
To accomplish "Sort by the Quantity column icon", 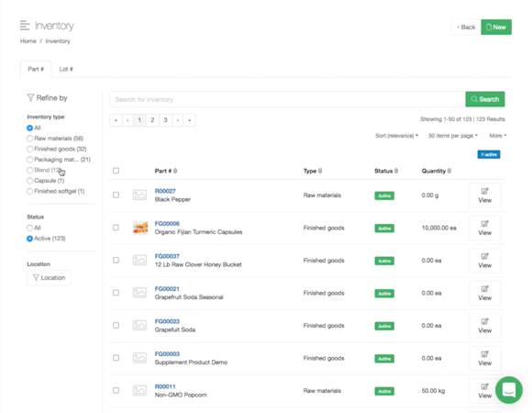I will 449,171.
